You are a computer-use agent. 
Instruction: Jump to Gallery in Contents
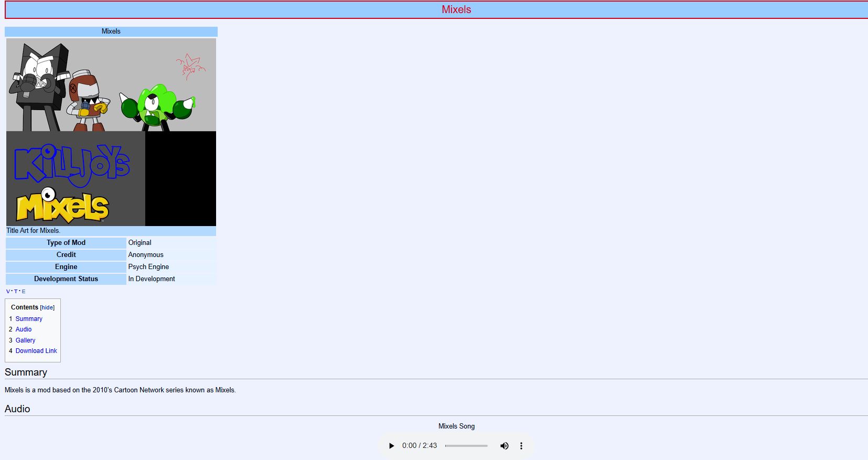(25, 340)
